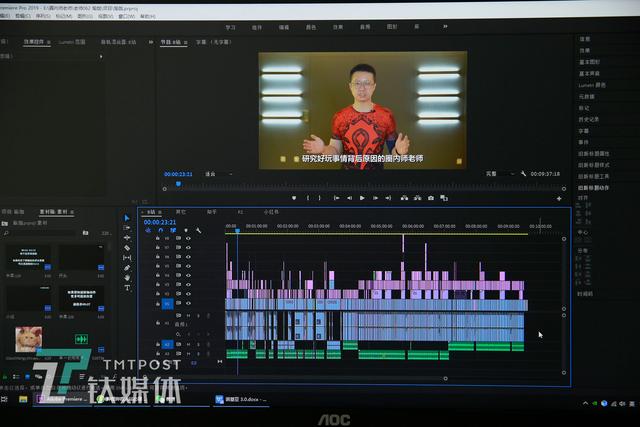The height and width of the screenshot is (427, 640).
Task: Select the Hand tool
Action: pos(127,278)
